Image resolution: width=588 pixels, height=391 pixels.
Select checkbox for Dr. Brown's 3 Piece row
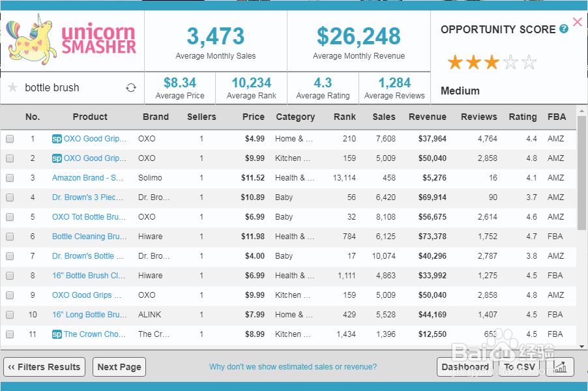tap(10, 197)
